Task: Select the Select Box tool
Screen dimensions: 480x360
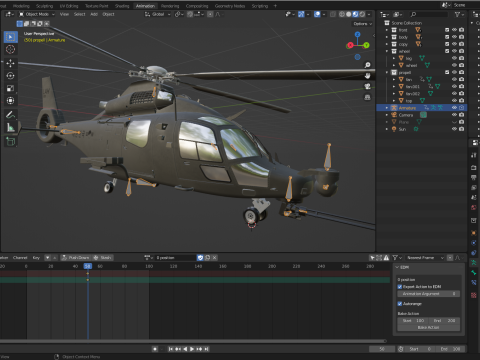Action: [11, 37]
